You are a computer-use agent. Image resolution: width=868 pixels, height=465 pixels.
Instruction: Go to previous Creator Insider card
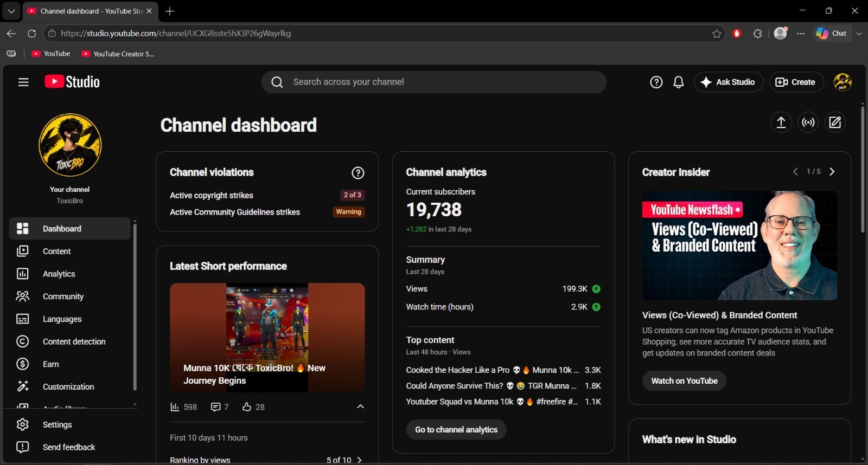(795, 172)
